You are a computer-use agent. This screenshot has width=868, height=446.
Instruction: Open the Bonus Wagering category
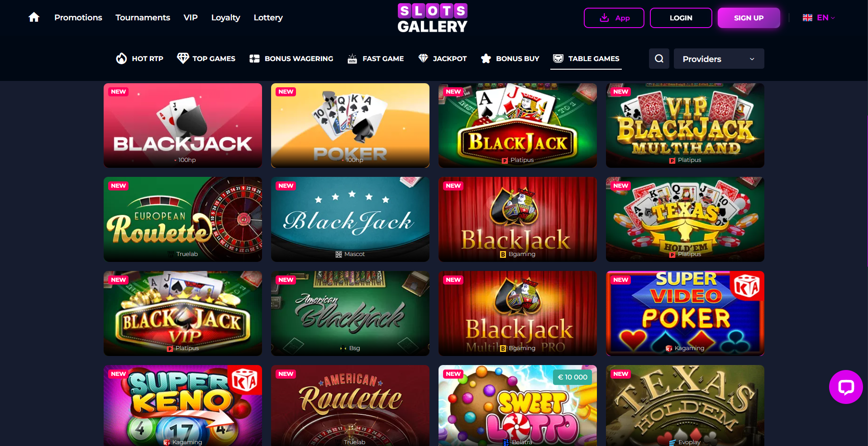click(291, 59)
